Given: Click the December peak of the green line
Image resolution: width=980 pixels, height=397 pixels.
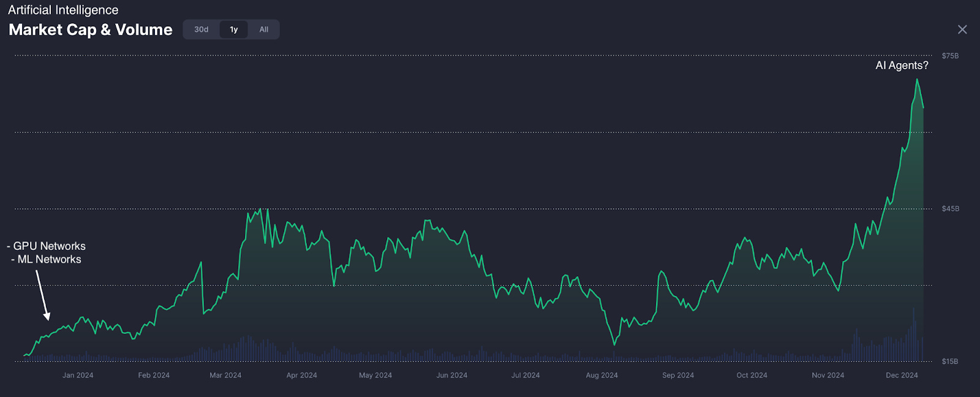Looking at the screenshot, I should pyautogui.click(x=917, y=80).
